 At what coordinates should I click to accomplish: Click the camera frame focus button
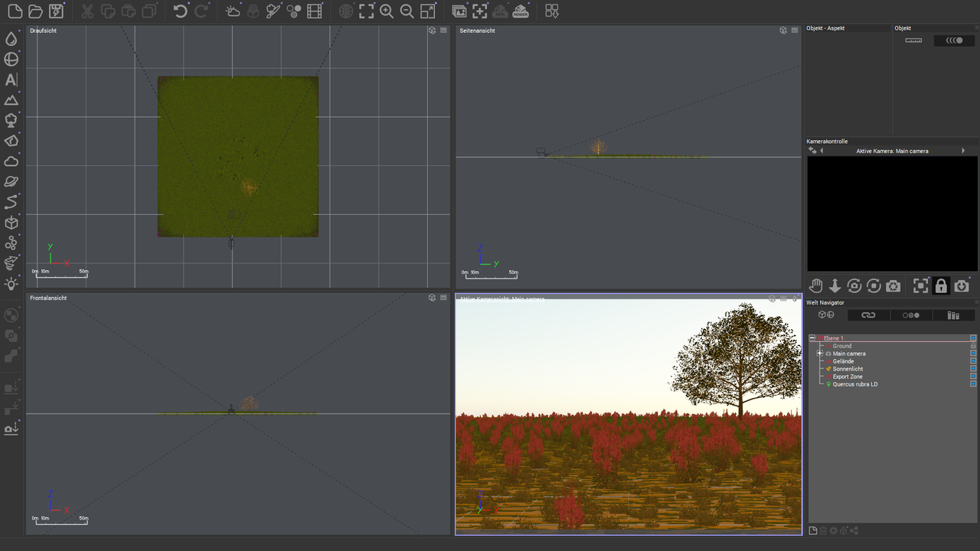point(921,285)
